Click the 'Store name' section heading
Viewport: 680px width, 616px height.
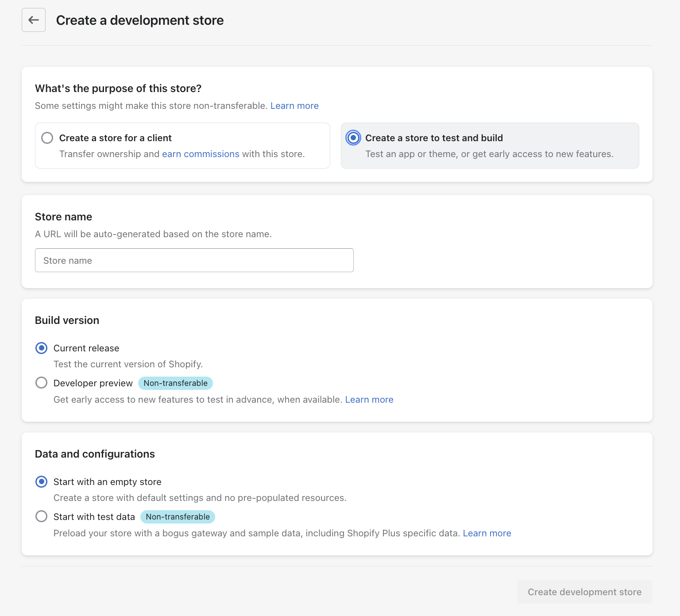63,217
